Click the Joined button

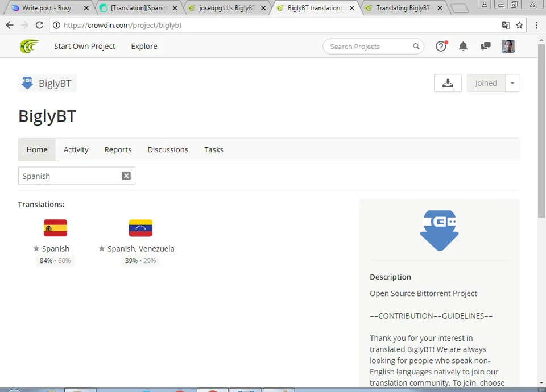tap(486, 83)
